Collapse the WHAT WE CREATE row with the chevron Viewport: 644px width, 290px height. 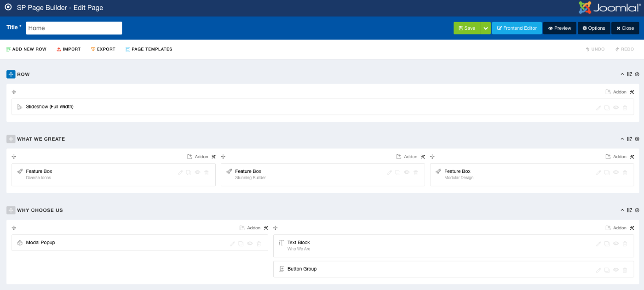(622, 139)
